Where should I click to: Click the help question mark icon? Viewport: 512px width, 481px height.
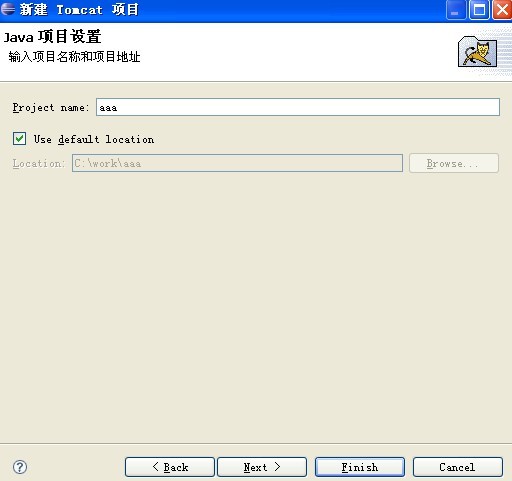click(20, 467)
